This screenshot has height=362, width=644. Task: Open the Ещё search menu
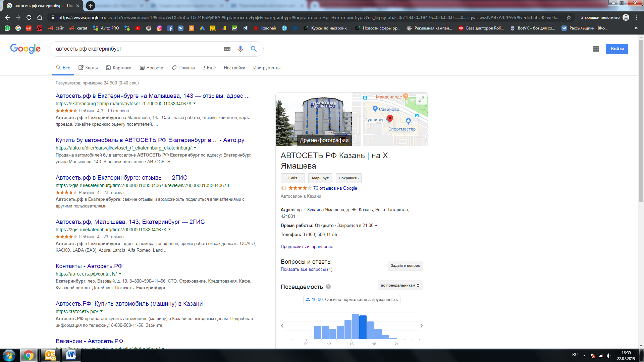click(209, 68)
